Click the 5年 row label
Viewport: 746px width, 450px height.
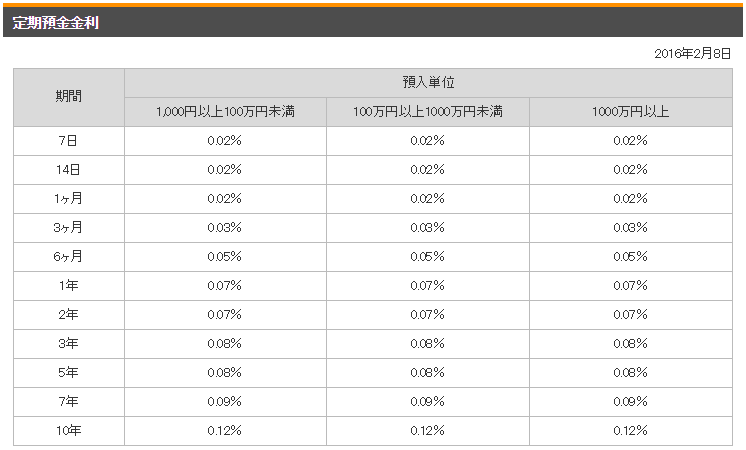[69, 373]
